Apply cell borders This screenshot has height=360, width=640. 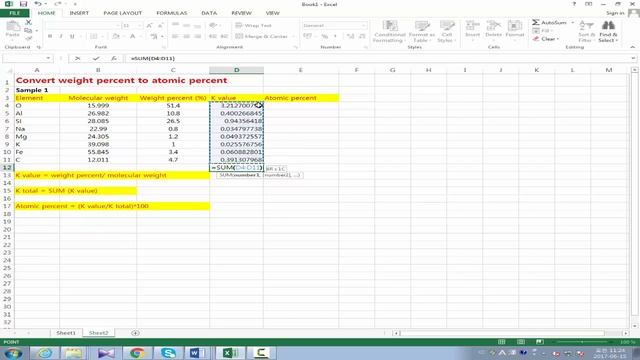click(93, 36)
